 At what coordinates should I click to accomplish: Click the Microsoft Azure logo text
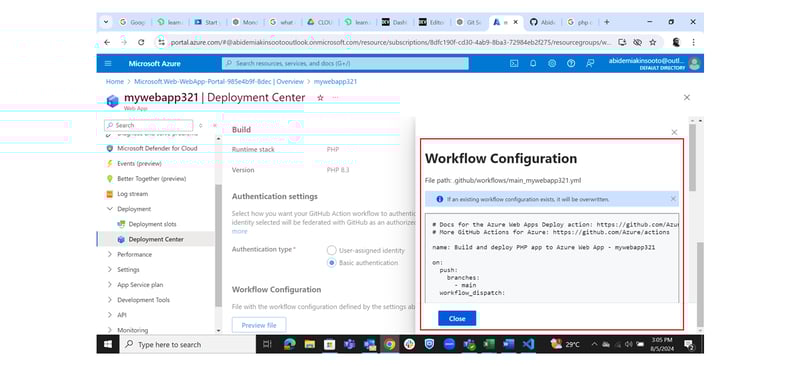coord(154,64)
